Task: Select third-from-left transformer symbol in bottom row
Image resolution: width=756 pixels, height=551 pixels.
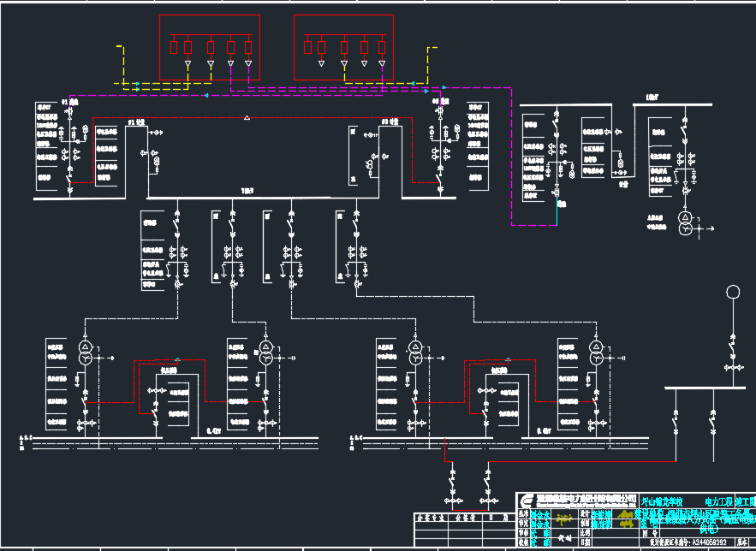Action: pyautogui.click(x=415, y=353)
